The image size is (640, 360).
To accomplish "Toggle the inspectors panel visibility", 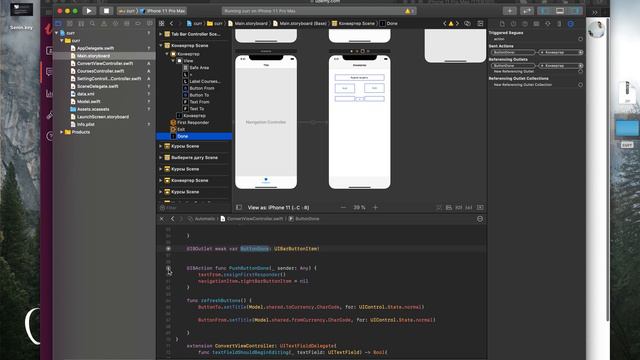I will pyautogui.click(x=576, y=11).
